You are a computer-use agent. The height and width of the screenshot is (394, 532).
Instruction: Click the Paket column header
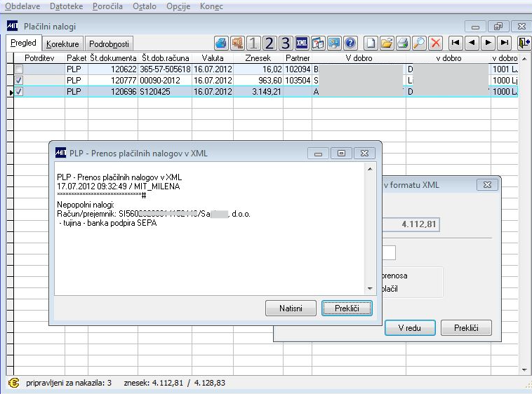tap(77, 58)
